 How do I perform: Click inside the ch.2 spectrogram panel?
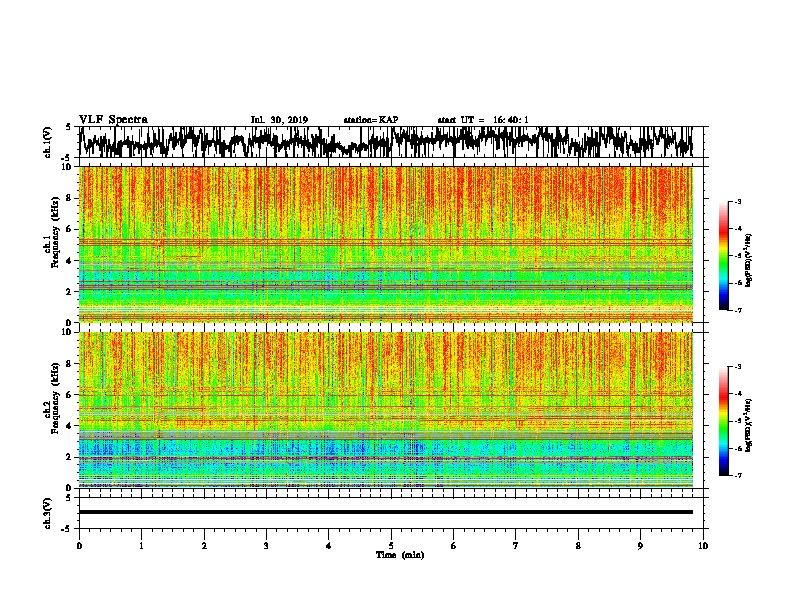385,410
